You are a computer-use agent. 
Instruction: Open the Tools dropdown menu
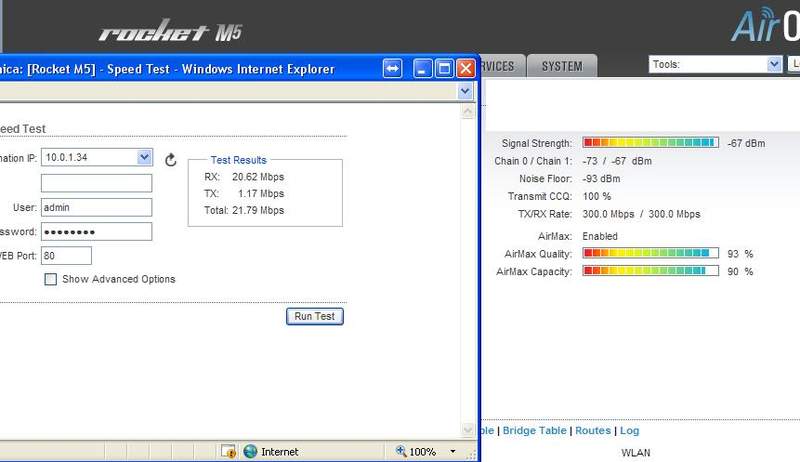[774, 64]
